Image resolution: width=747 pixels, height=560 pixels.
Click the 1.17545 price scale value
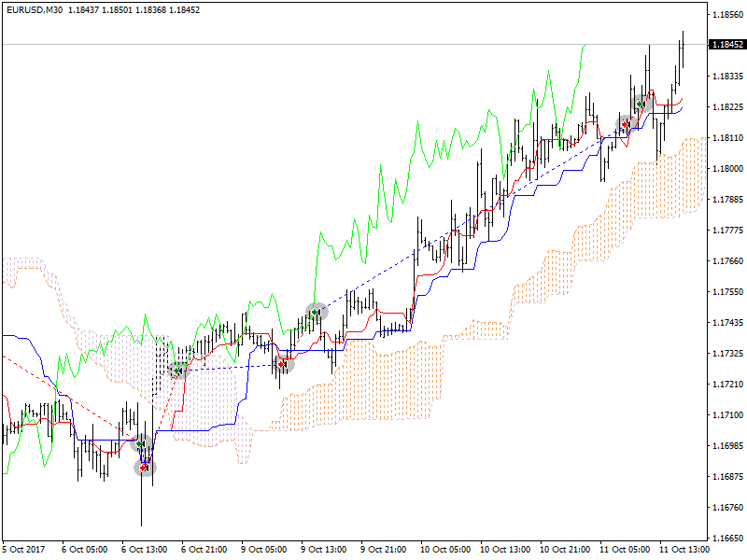point(727,292)
